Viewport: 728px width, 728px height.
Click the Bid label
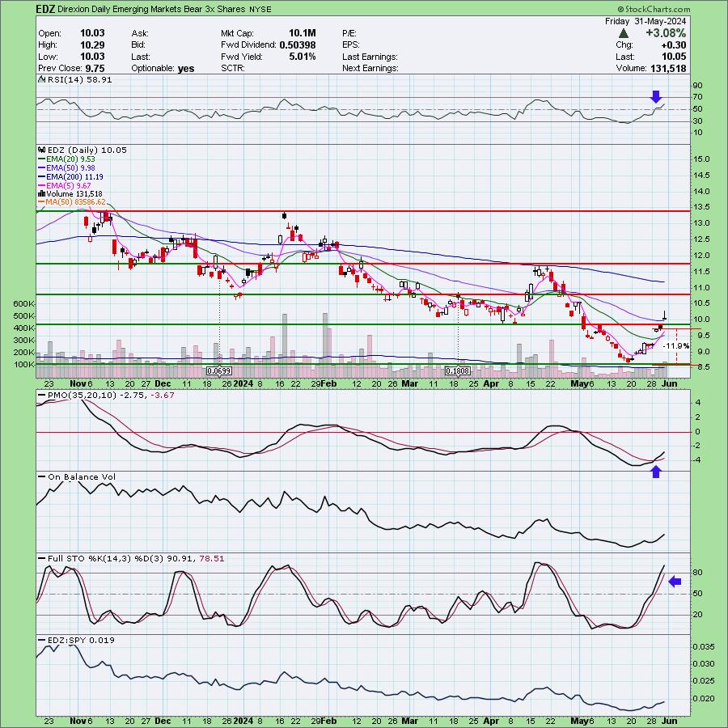click(138, 45)
